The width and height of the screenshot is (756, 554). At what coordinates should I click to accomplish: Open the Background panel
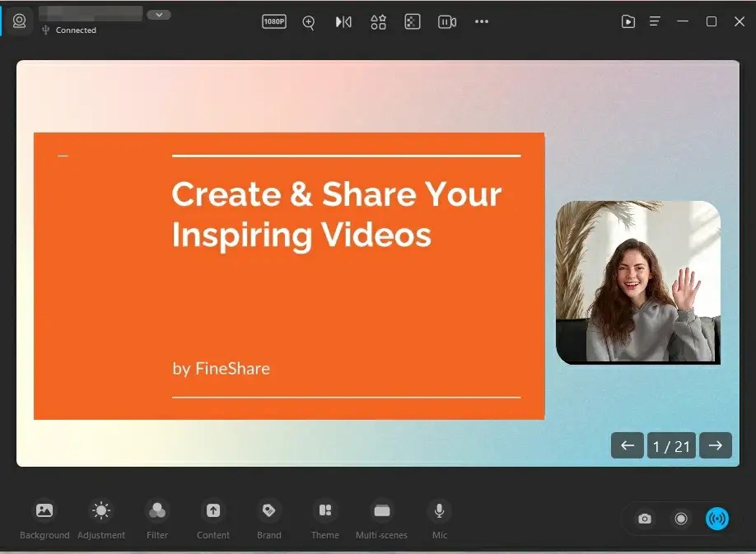click(x=44, y=518)
